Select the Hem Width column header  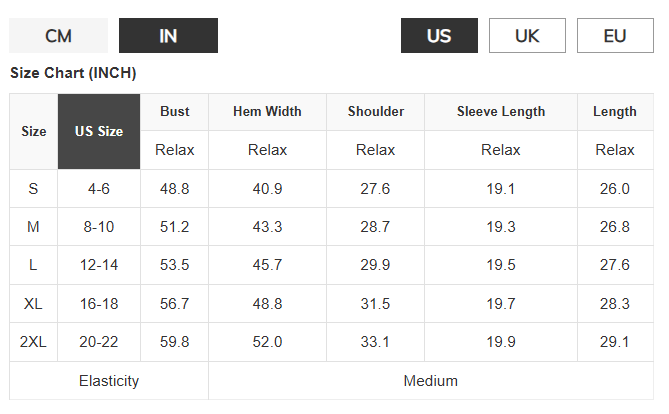tap(267, 112)
